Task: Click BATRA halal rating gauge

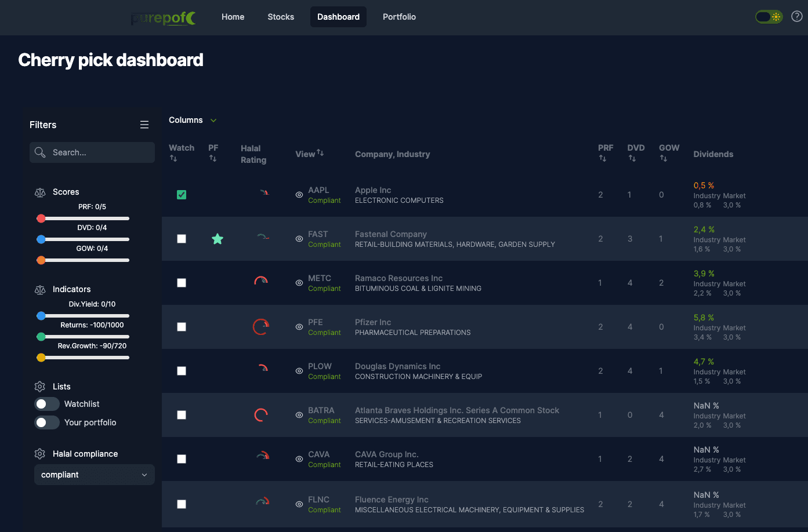Action: point(261,415)
